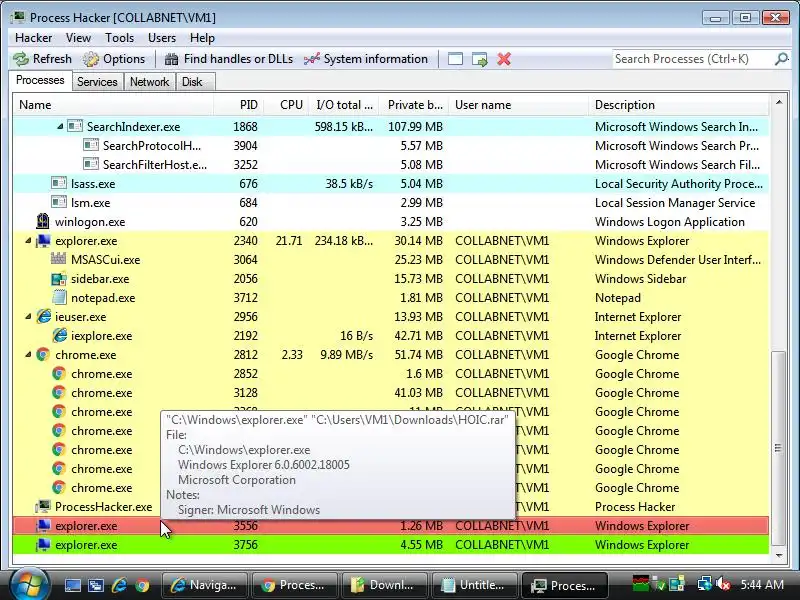Click the ieuser.exe Internet Explorer icon
Image resolution: width=800 pixels, height=600 pixels.
tap(43, 316)
